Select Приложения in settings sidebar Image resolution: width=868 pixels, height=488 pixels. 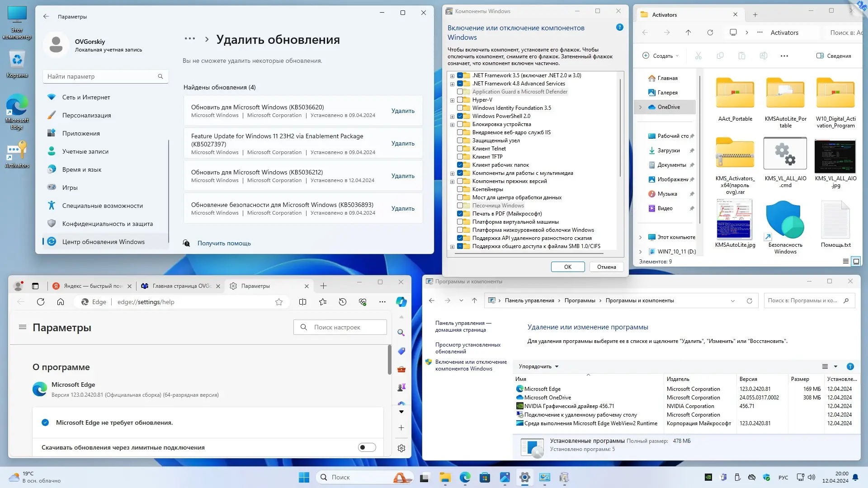(81, 133)
